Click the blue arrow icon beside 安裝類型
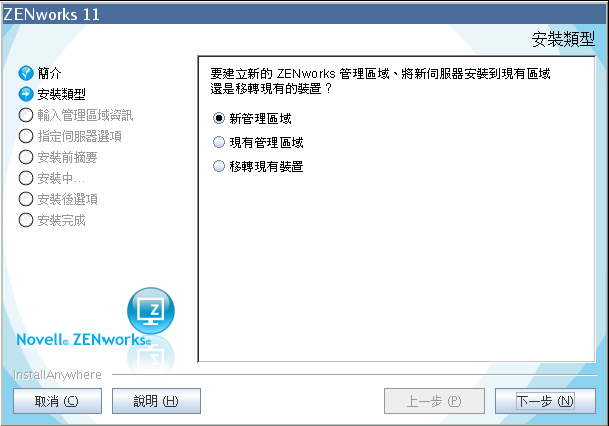Image resolution: width=609 pixels, height=426 pixels. coord(26,94)
